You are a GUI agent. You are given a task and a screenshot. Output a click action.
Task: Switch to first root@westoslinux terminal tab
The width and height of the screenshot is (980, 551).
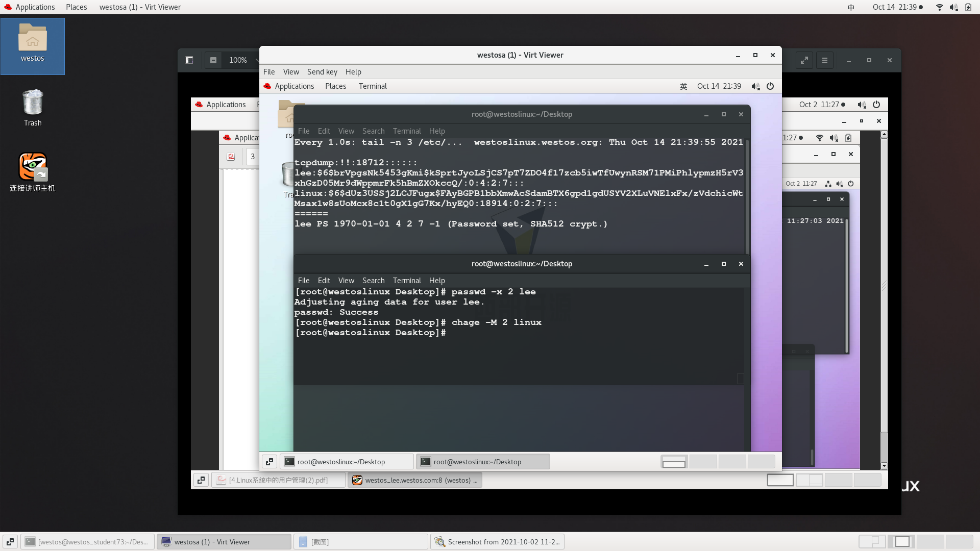(341, 462)
